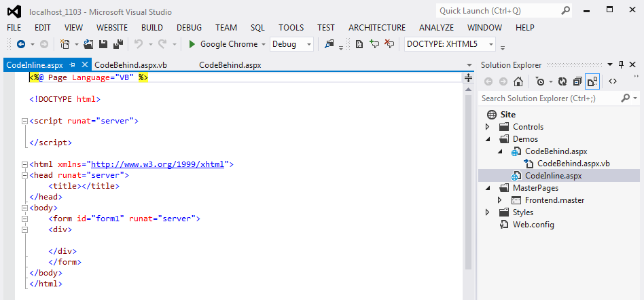Click the green plus comment icon
Screen dimensions: 644x300
click(374, 44)
